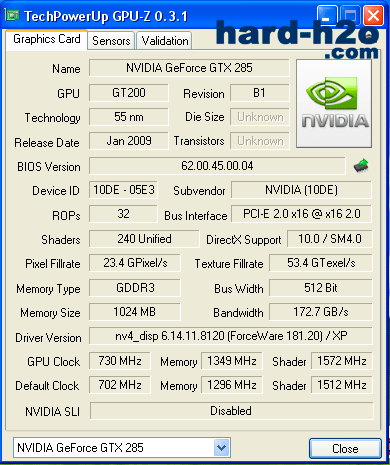Click the DirectX Support label

pyautogui.click(x=244, y=240)
